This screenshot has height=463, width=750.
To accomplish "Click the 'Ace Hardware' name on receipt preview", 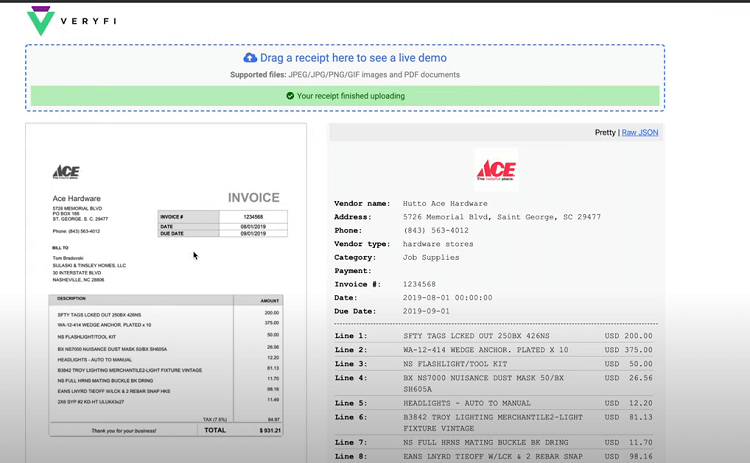I will (x=77, y=198).
